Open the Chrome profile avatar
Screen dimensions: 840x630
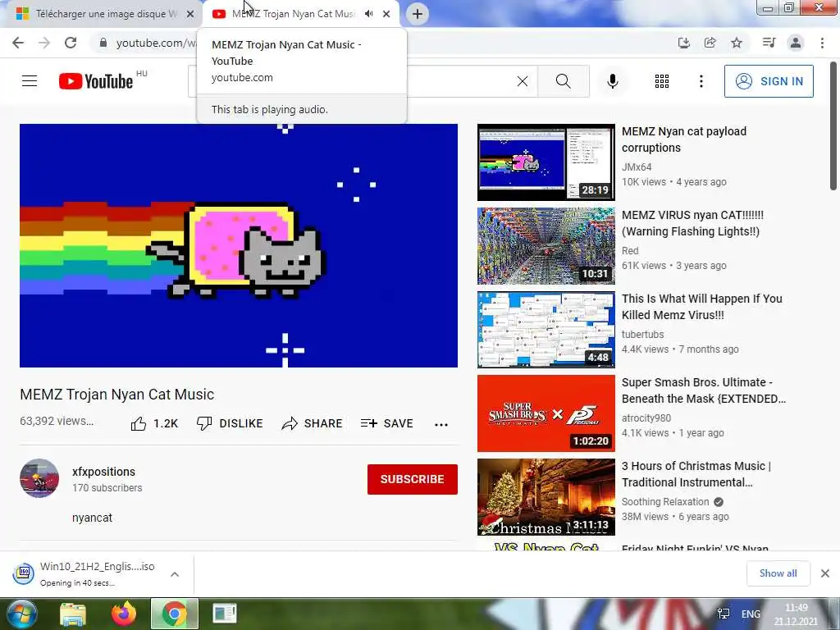[796, 43]
